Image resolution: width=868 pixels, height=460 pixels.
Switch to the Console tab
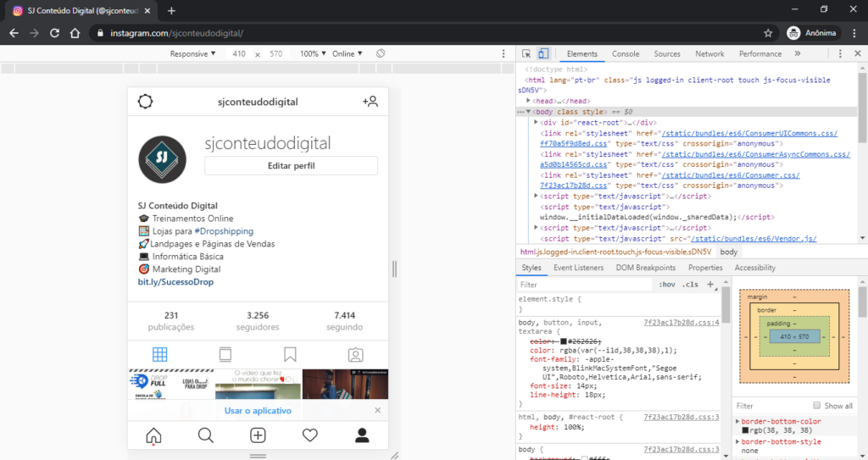(x=626, y=53)
